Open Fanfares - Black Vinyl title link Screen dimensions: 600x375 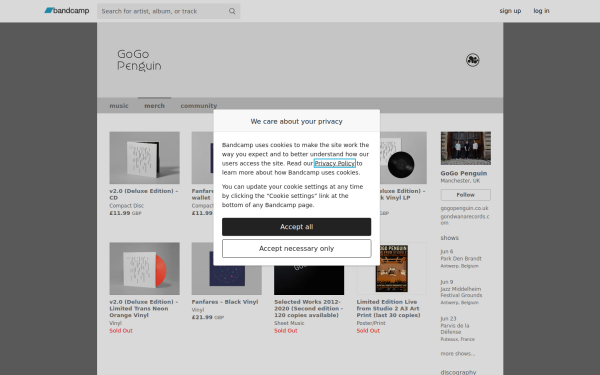[x=225, y=302]
